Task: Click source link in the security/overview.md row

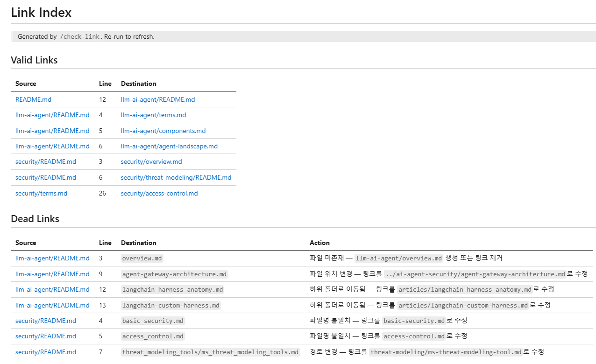Action: click(46, 161)
